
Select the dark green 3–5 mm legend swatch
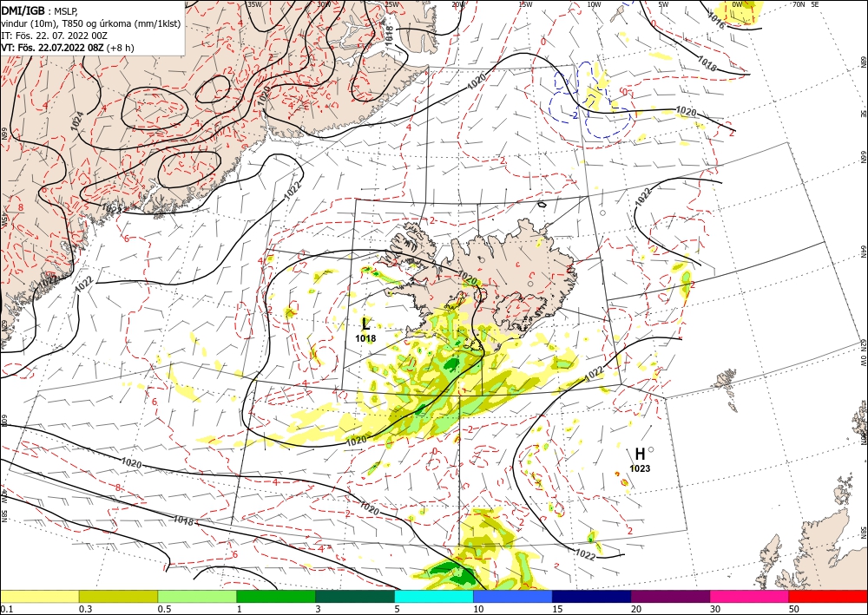pyautogui.click(x=355, y=596)
